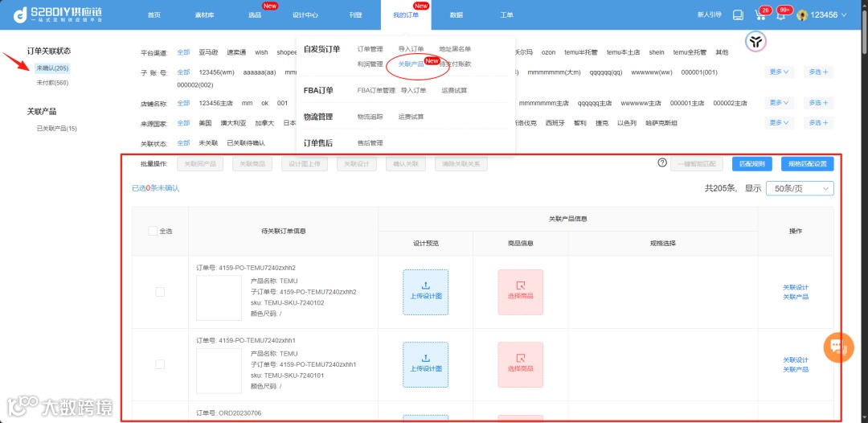Image resolution: width=868 pixels, height=423 pixels.
Task: Open the notification bell icon
Action: 780,15
